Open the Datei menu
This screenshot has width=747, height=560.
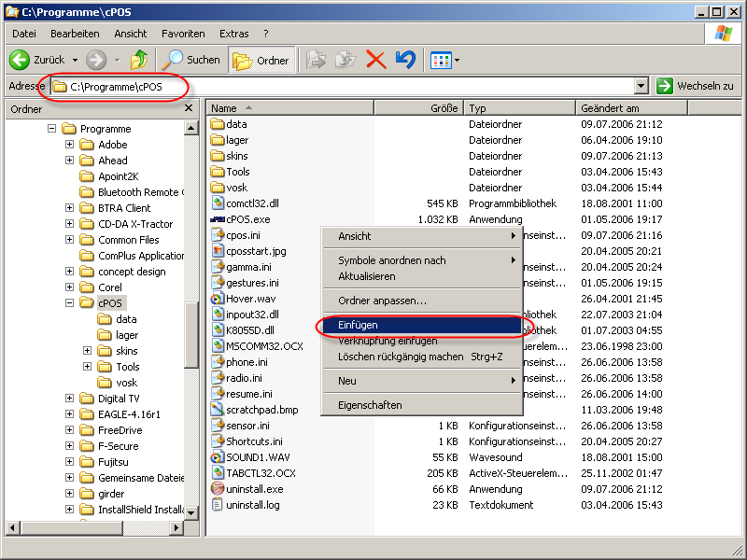point(24,34)
